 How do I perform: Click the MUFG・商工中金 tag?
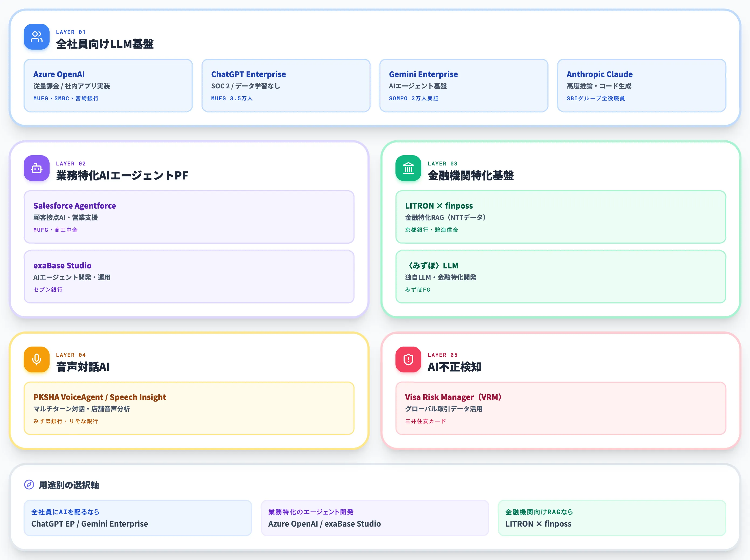55,230
